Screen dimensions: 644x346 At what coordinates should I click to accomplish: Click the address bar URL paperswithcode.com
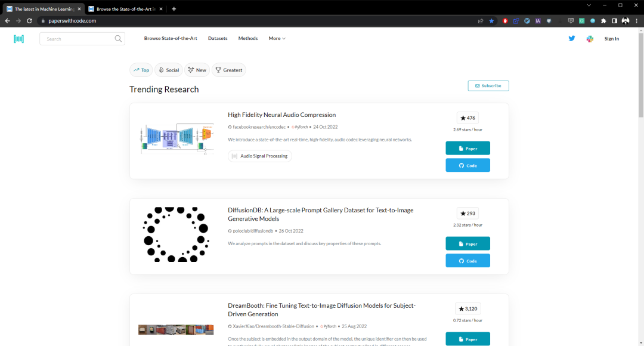pos(72,20)
